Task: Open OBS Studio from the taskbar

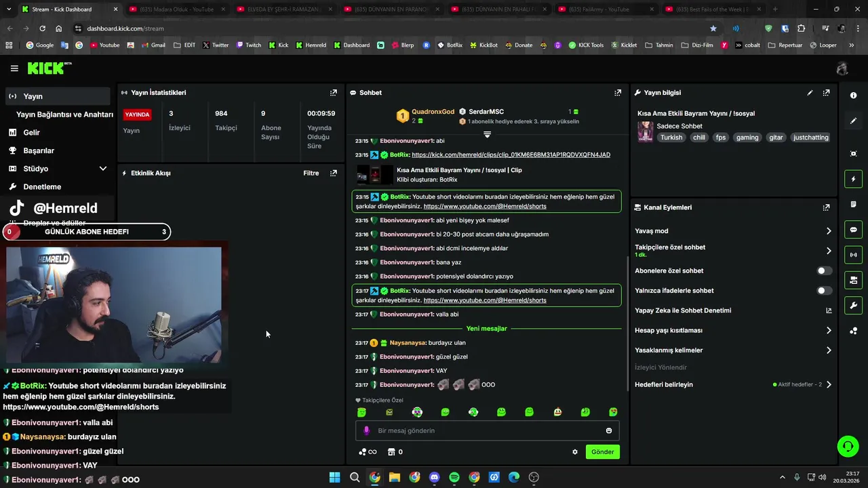Action: point(534,477)
